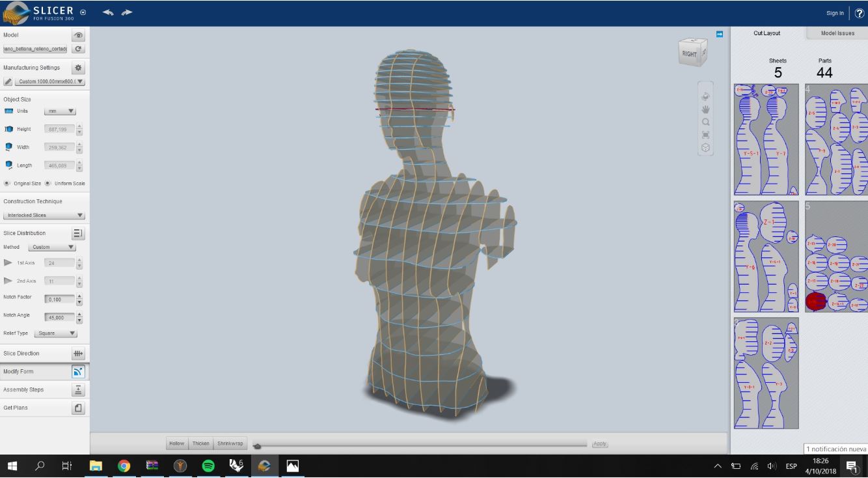This screenshot has height=478, width=868.
Task: Toggle model visibility eye icon
Action: point(79,35)
